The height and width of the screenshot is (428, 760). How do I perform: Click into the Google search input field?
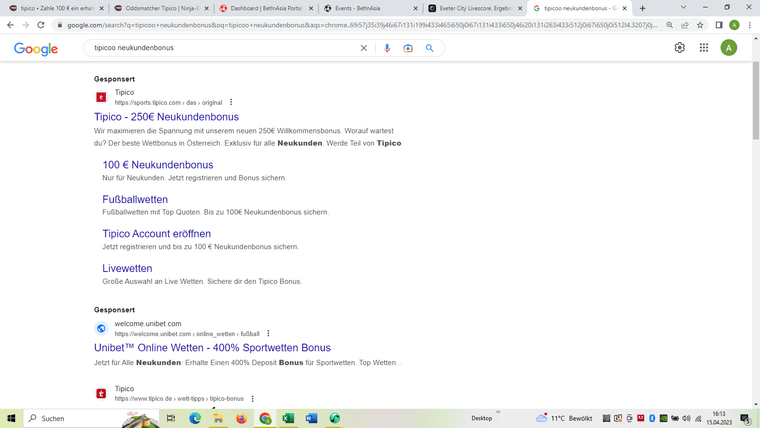(x=223, y=48)
